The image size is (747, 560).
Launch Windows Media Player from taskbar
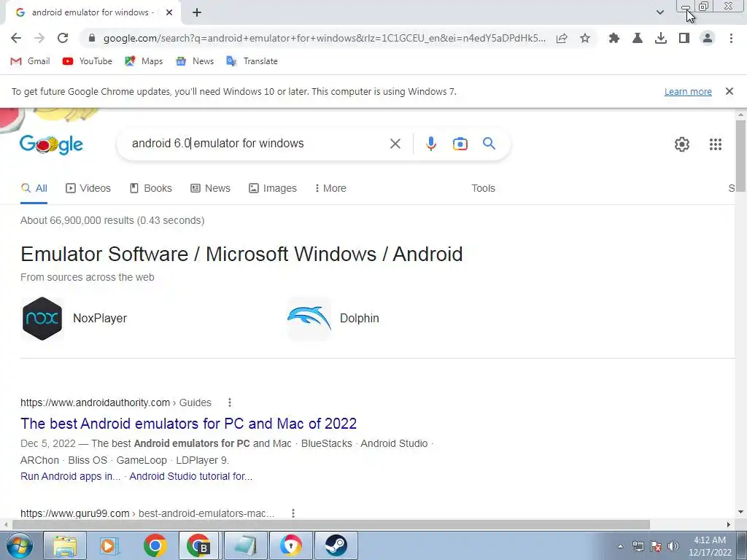(109, 545)
